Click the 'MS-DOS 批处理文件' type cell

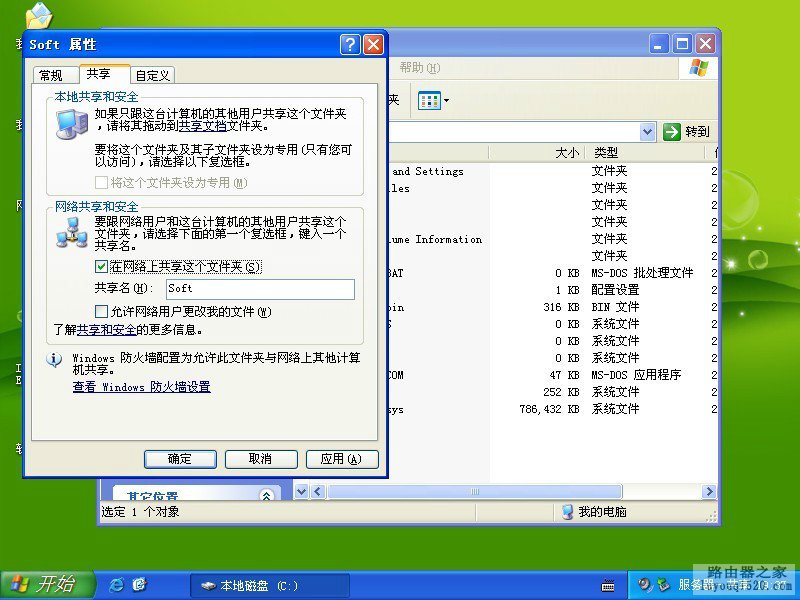pyautogui.click(x=642, y=273)
